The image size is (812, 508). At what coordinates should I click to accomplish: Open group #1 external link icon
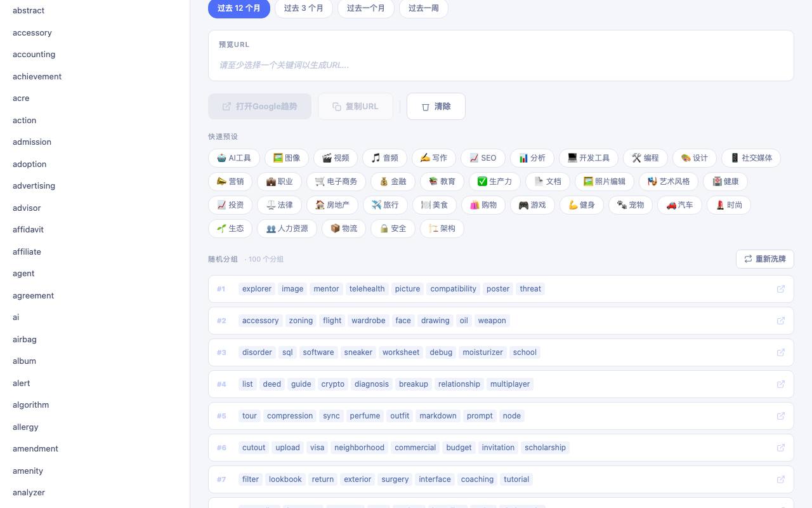(781, 289)
